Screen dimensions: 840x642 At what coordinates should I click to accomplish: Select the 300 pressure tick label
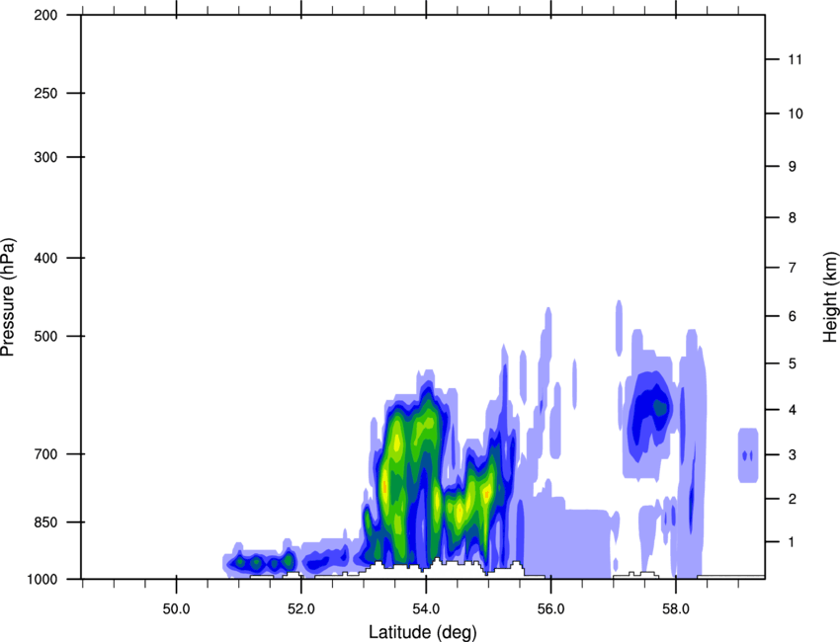45,157
